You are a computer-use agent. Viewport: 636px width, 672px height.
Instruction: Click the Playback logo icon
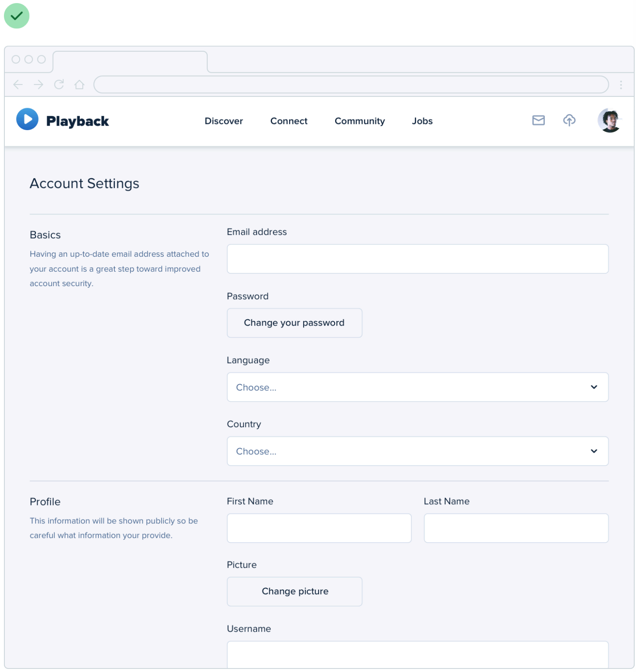(x=27, y=120)
